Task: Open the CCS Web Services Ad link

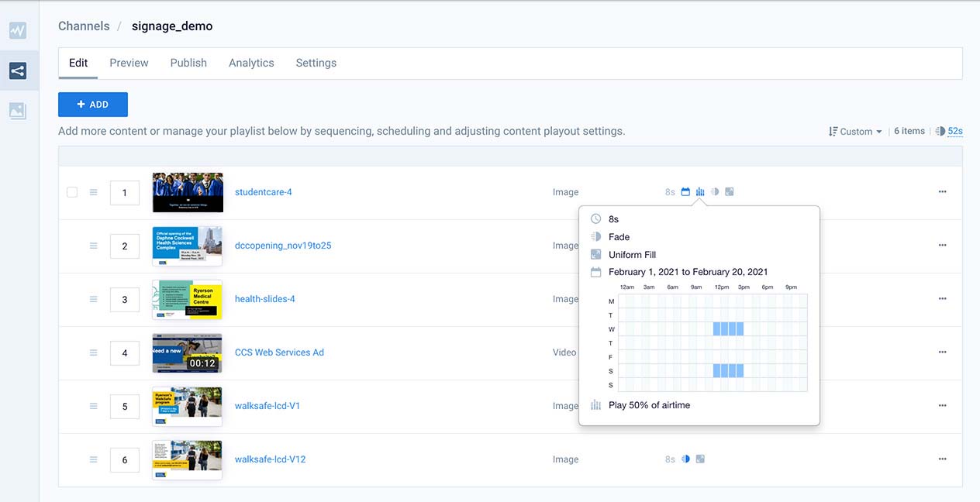Action: tap(279, 352)
